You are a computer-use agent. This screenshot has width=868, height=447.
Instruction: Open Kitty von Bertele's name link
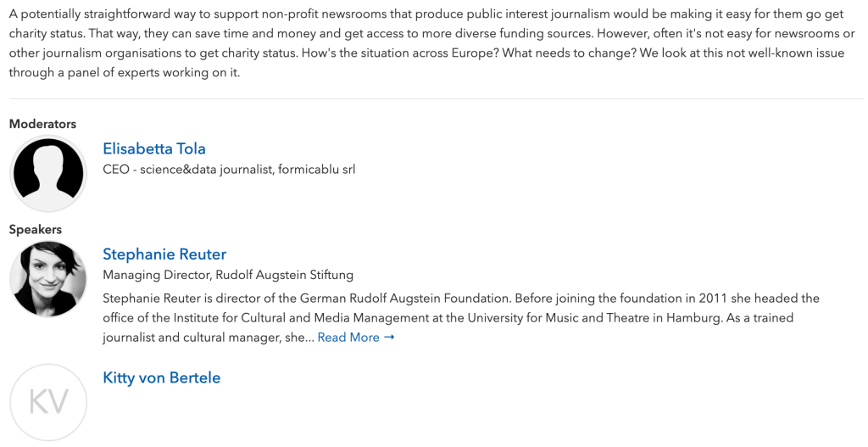pos(161,377)
